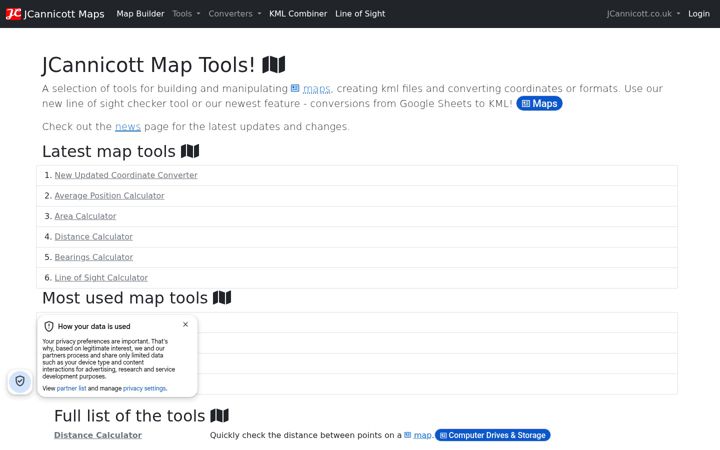Click the map icon beside main heading
This screenshot has width=720, height=450.
274,65
